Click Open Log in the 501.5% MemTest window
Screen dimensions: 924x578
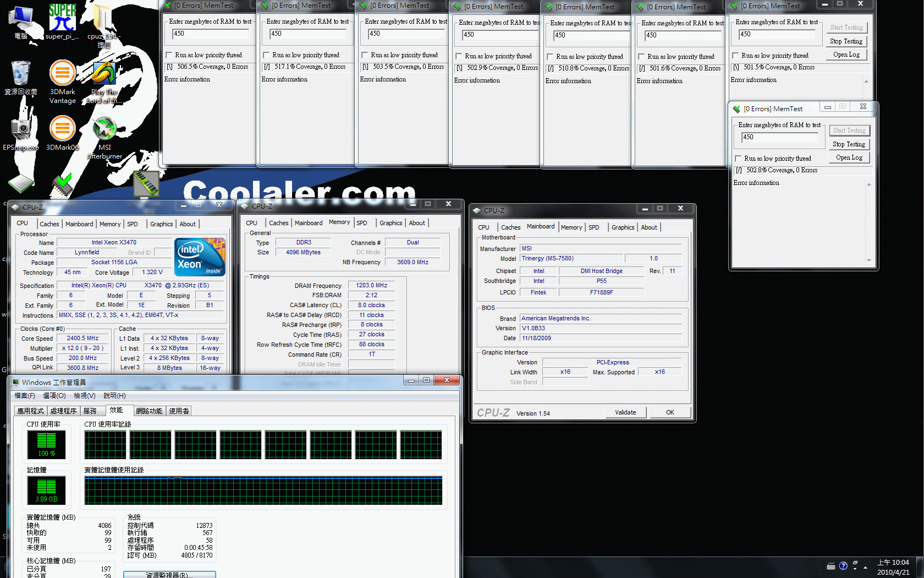click(846, 54)
